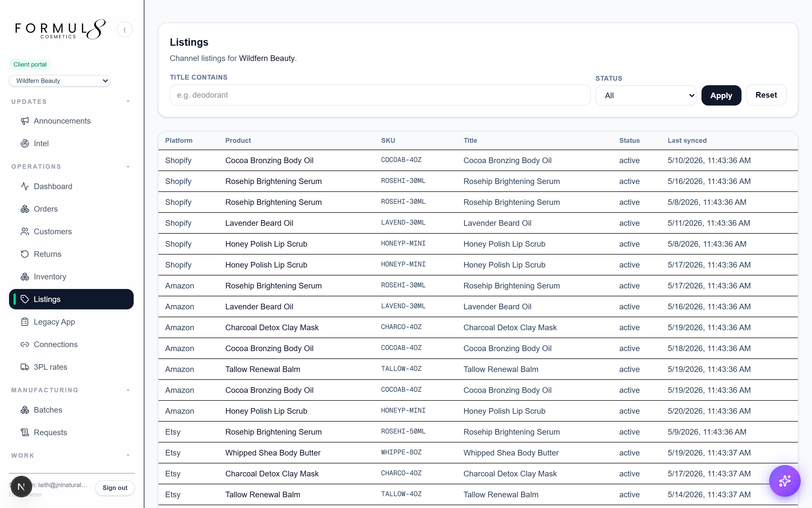This screenshot has width=812, height=508.
Task: Go to the Orders page
Action: [x=71, y=209]
